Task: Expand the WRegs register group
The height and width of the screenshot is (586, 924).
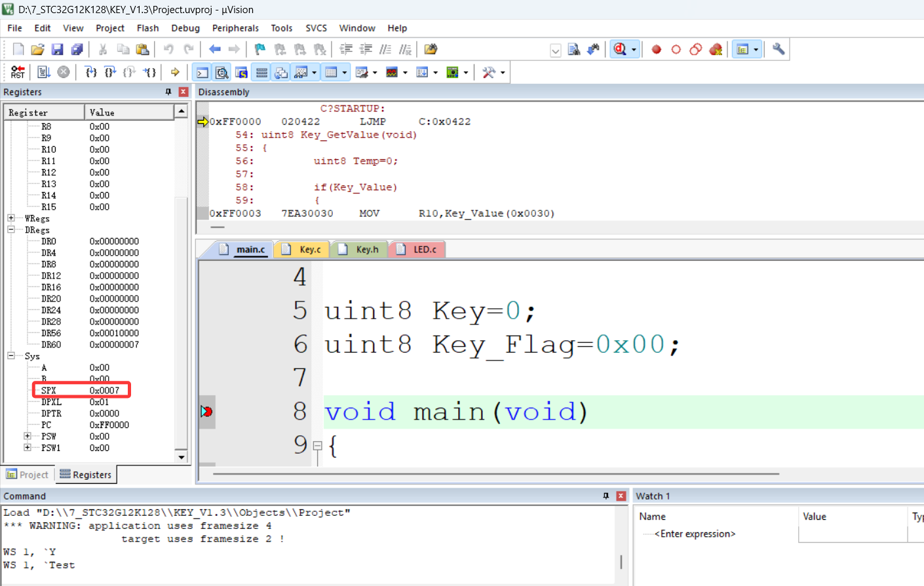Action: pos(11,218)
